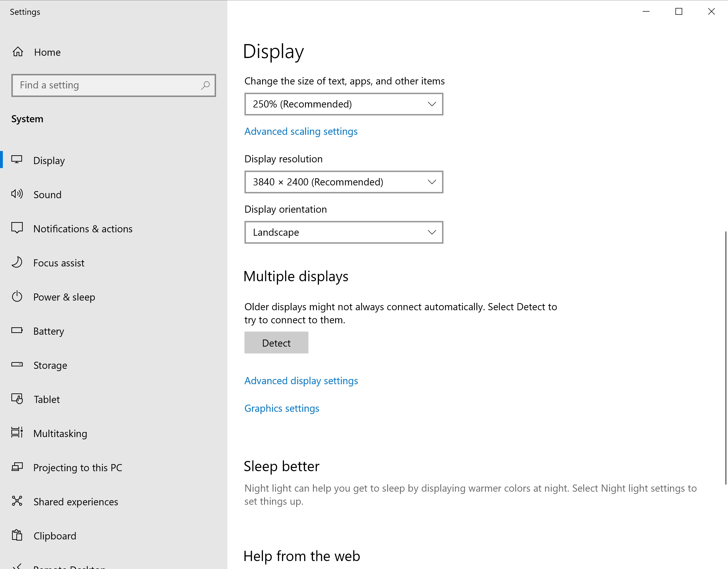Click the Detect button for displays
Screen dimensions: 728x569
point(276,343)
